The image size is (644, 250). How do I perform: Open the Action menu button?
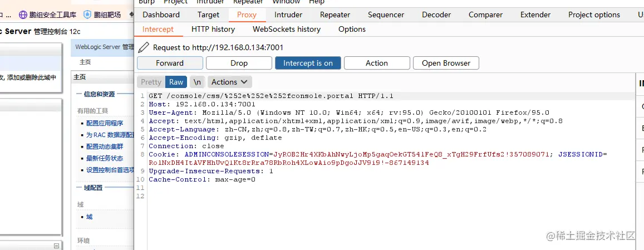pos(377,63)
